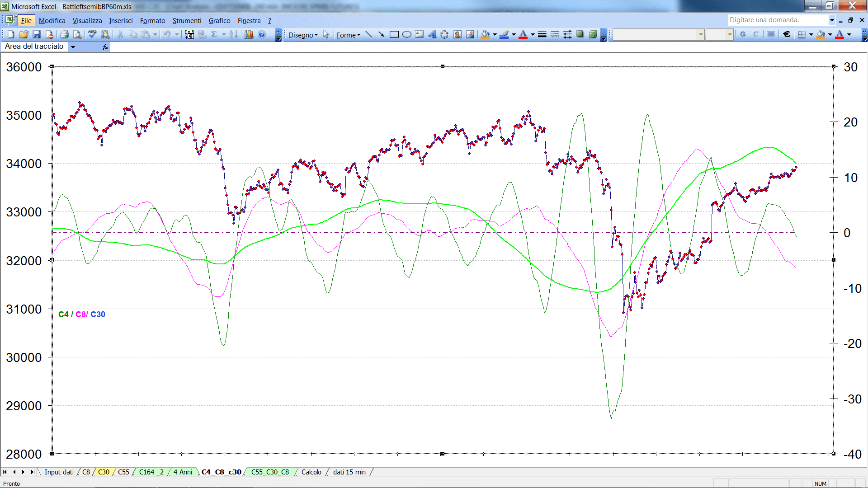Image resolution: width=868 pixels, height=488 pixels.
Task: Open the Chart Wizard icon
Action: [x=249, y=34]
